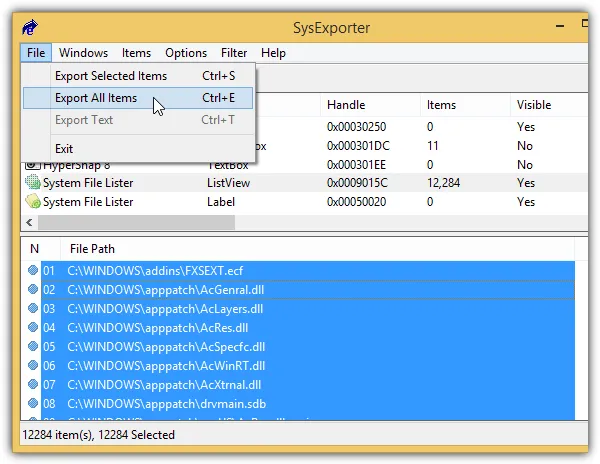Select the AcLayers.dll file path row
The image size is (600, 464).
pos(308,309)
